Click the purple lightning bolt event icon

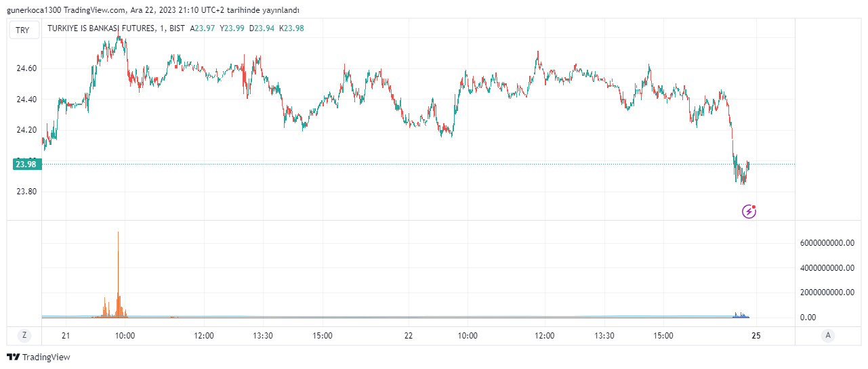coord(749,212)
